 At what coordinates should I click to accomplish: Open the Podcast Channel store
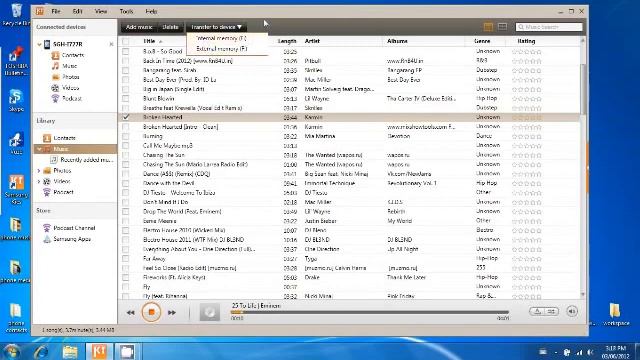(x=69, y=228)
